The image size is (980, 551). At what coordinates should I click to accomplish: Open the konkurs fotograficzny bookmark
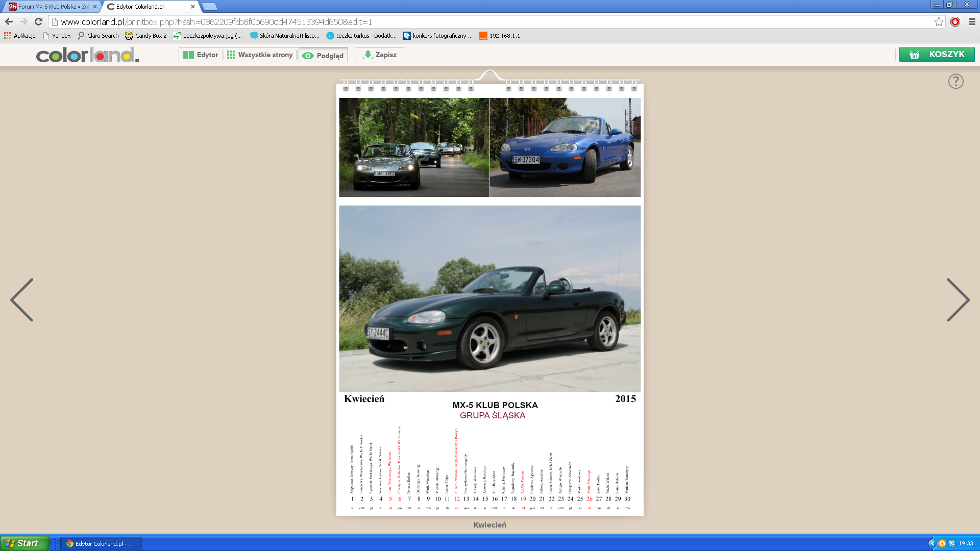coord(438,36)
